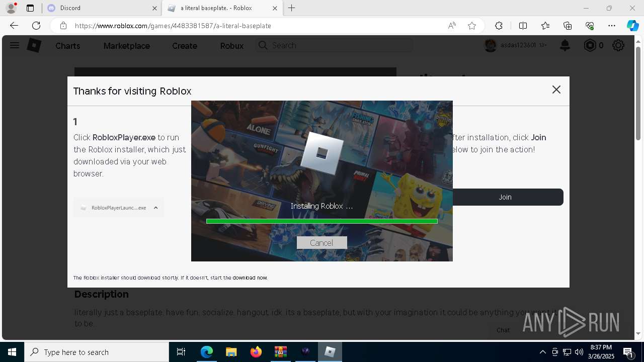View site information lock icon
This screenshot has height=362, width=644.
click(x=63, y=26)
